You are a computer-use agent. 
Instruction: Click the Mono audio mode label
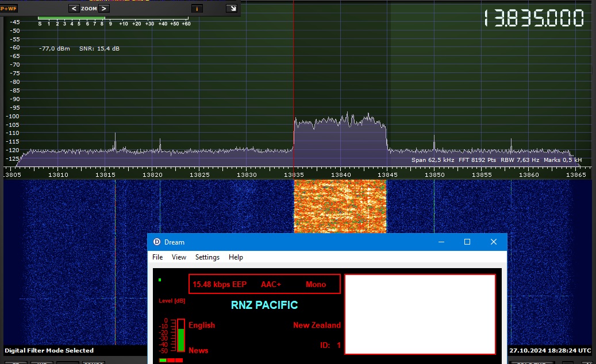(x=316, y=284)
